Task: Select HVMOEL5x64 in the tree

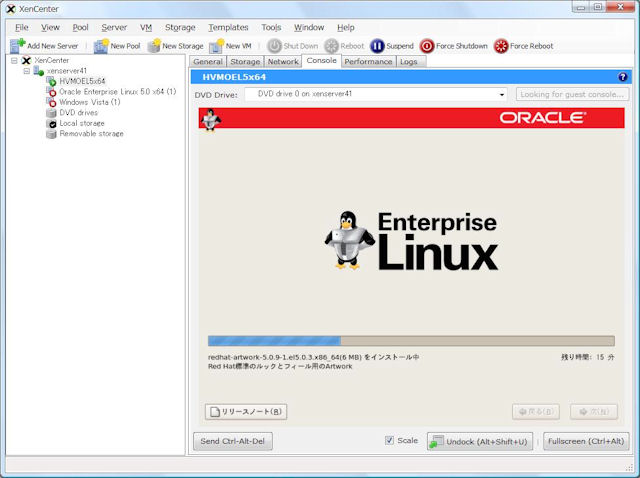Action: (82, 81)
